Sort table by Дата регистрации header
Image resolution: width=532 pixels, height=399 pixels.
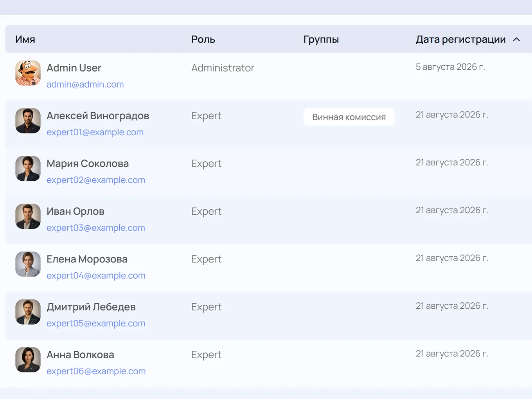460,39
